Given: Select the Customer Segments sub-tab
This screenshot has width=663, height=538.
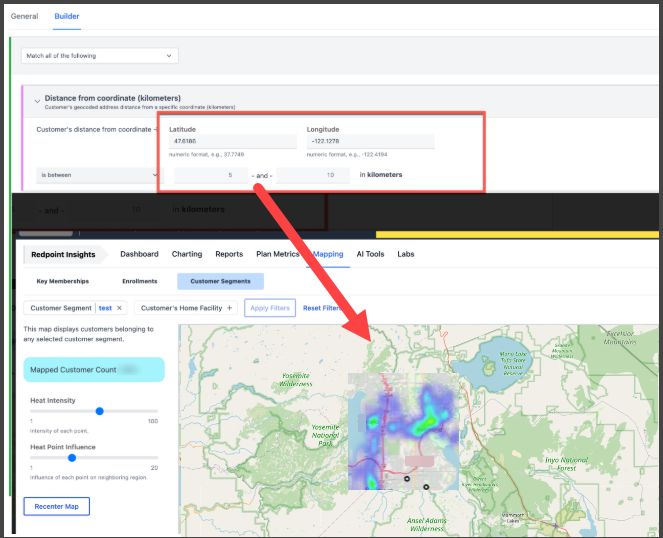Looking at the screenshot, I should pyautogui.click(x=220, y=282).
